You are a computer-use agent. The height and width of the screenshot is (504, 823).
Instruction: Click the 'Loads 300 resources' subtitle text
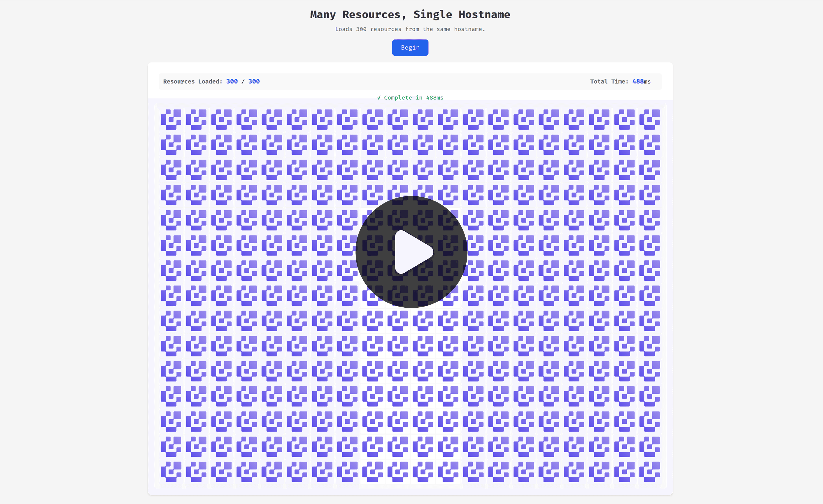[x=410, y=29]
